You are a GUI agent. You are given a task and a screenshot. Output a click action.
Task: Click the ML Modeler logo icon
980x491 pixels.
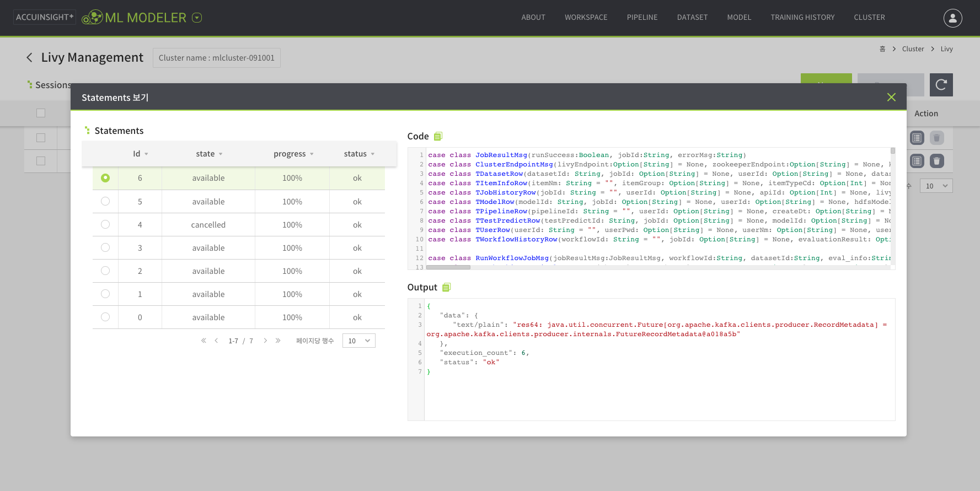[x=93, y=18]
